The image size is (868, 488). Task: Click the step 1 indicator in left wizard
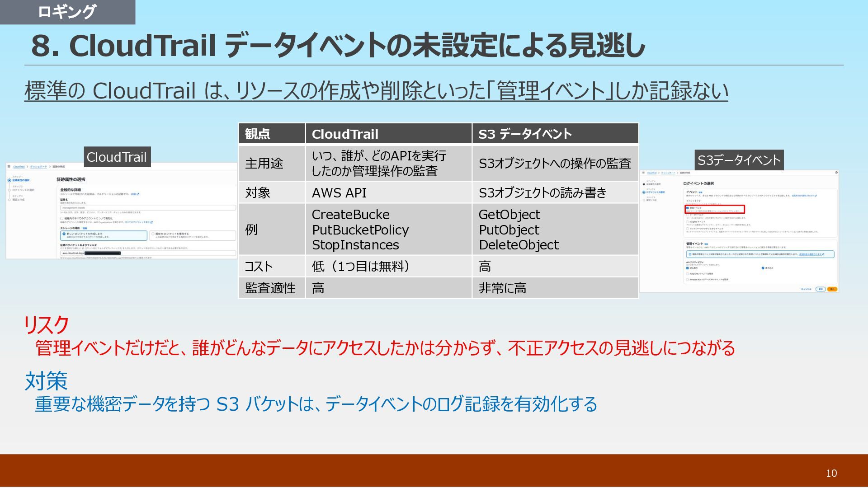[9, 180]
